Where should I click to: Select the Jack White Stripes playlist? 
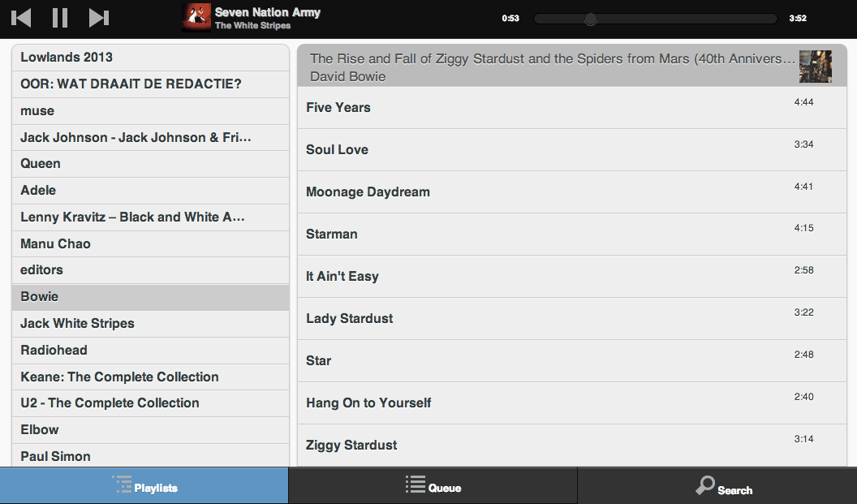tap(150, 324)
